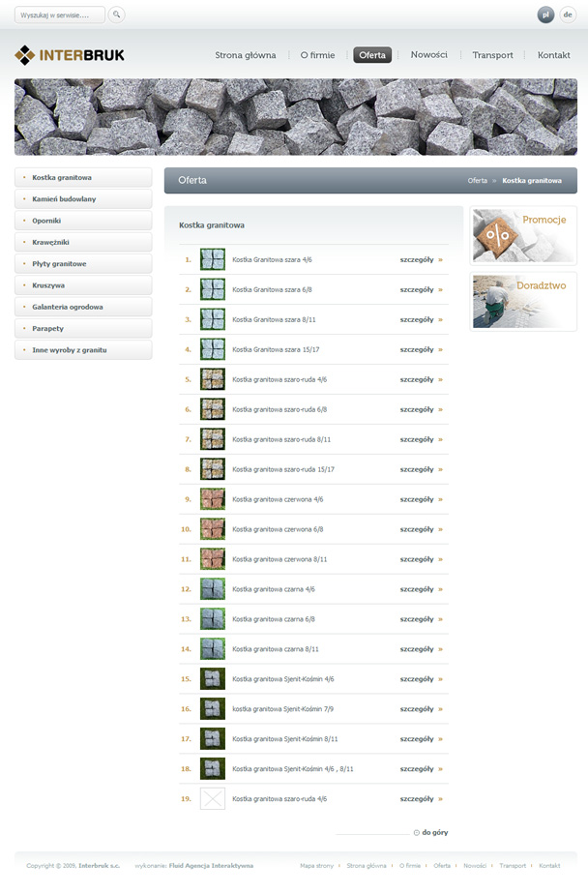Click szczegóły for Kostka granitowa Sjenit-Kośmin 7/9
The image size is (588, 894).
421,709
